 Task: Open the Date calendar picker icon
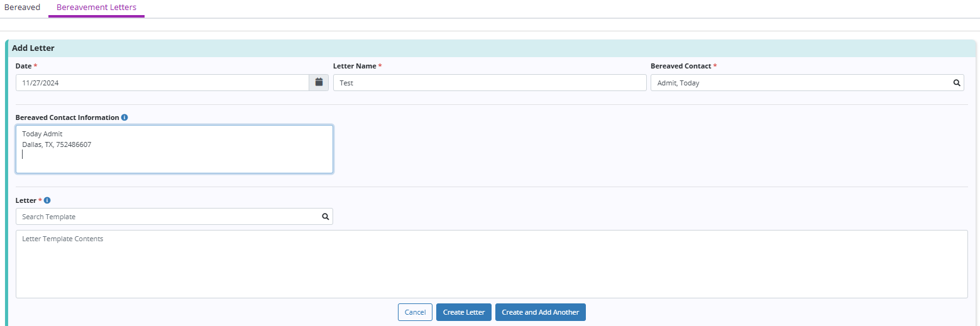tap(319, 82)
